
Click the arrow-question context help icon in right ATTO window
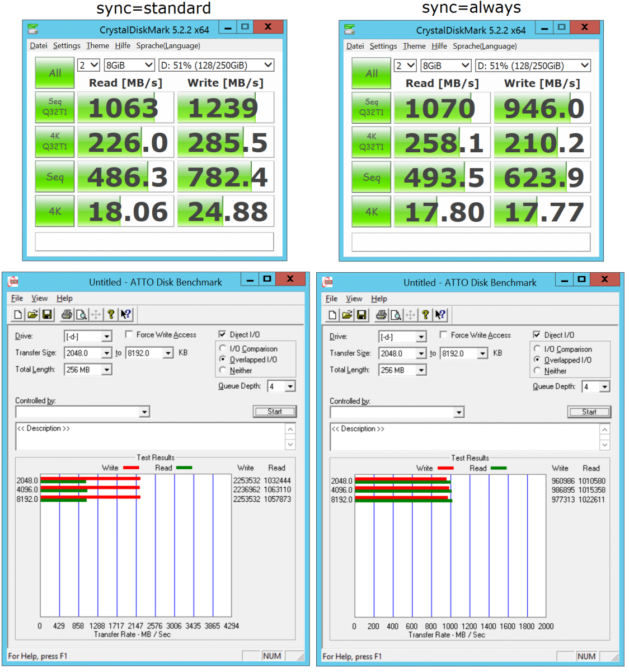pos(440,315)
